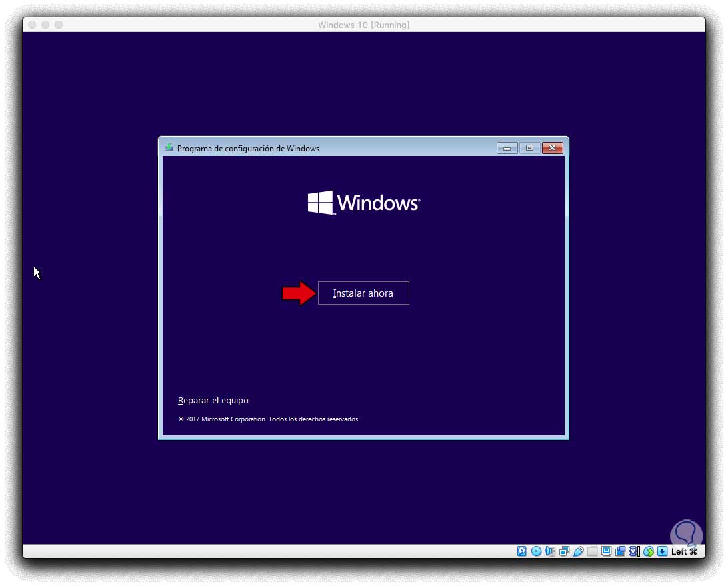Click the keyboard capture down-arrow icon
Image resolution: width=728 pixels, height=586 pixels.
tap(662, 551)
